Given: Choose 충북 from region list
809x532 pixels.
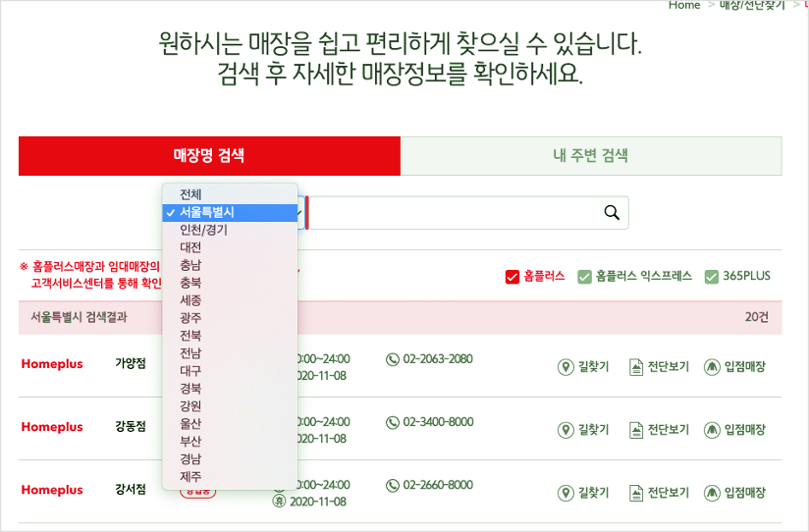Looking at the screenshot, I should (x=230, y=283).
